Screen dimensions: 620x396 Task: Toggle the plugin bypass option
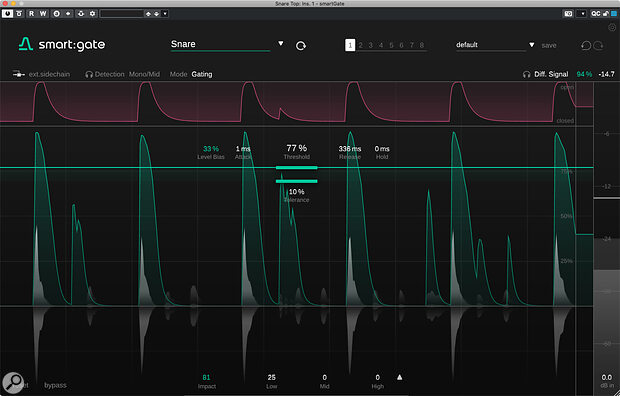55,385
